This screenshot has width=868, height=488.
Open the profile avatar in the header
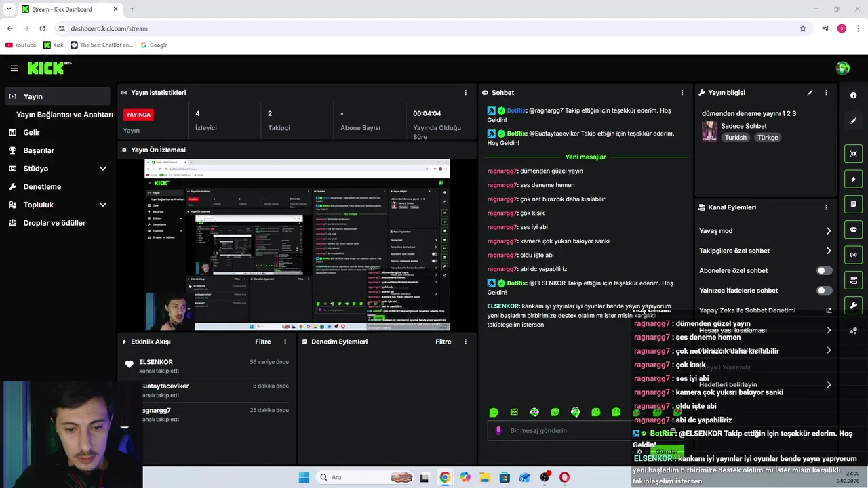[843, 68]
